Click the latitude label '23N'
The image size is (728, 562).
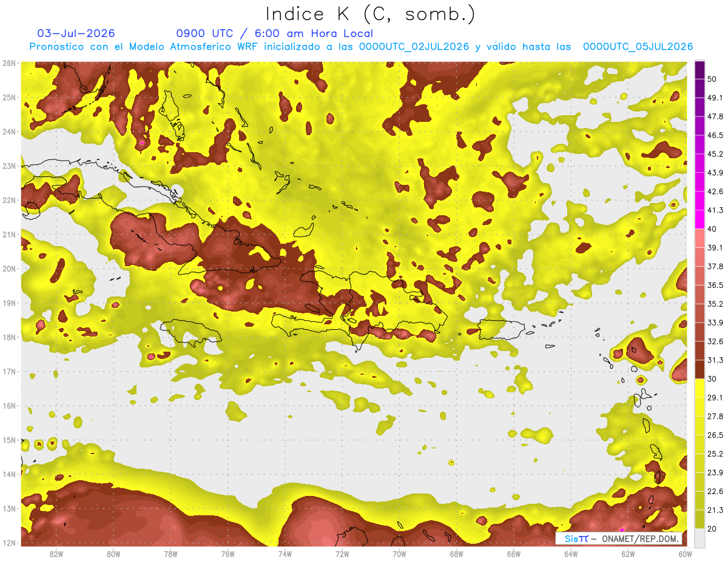[8, 166]
